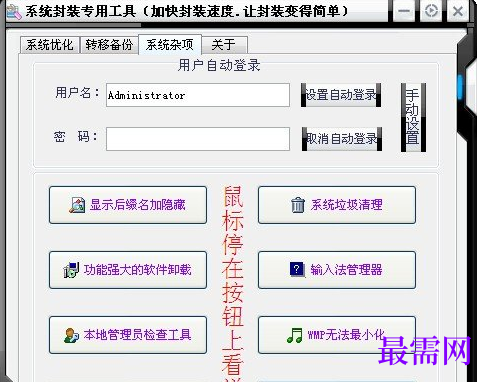Click the 密码 label
This screenshot has width=490, height=382.
(x=75, y=136)
